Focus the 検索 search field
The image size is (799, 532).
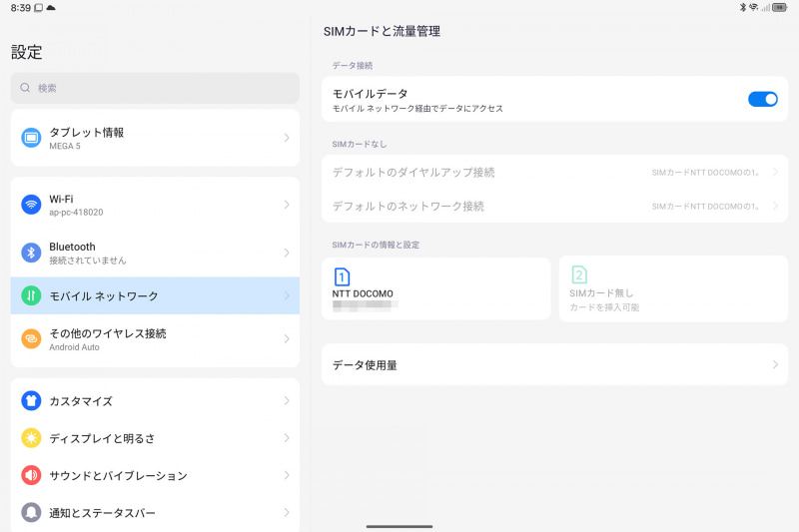(x=155, y=88)
